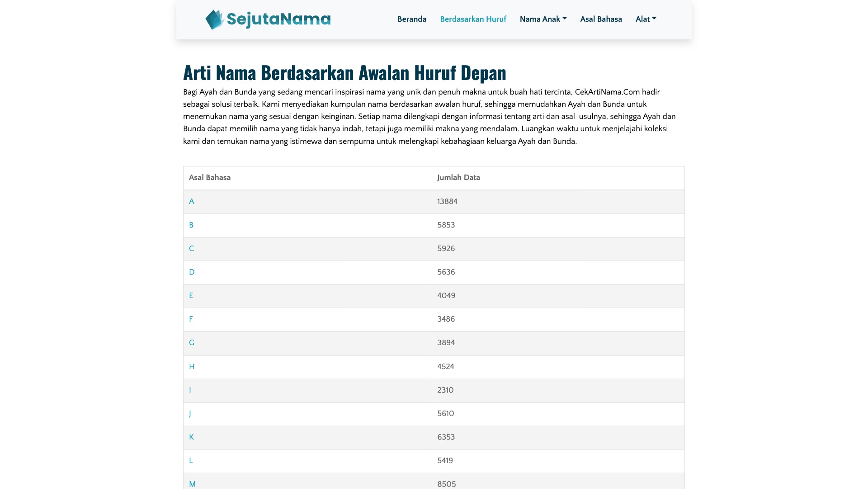Image resolution: width=868 pixels, height=489 pixels.
Task: Click the Asal Bahasa column header
Action: [210, 177]
